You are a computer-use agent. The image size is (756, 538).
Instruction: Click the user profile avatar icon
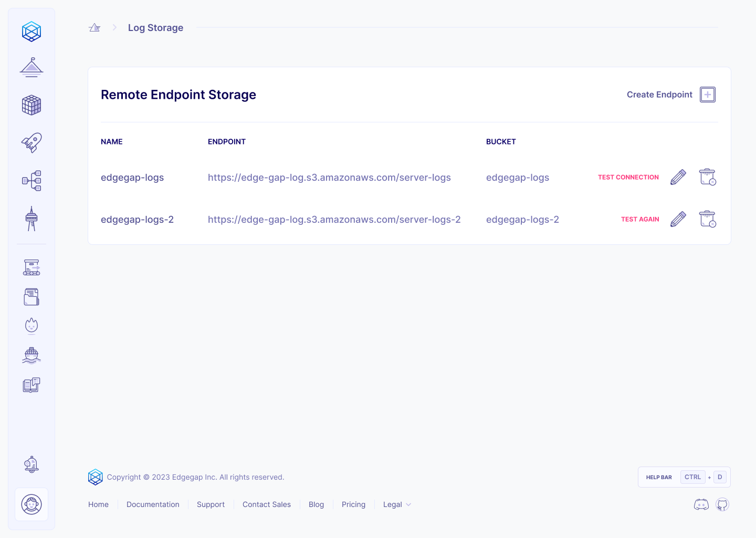[31, 504]
